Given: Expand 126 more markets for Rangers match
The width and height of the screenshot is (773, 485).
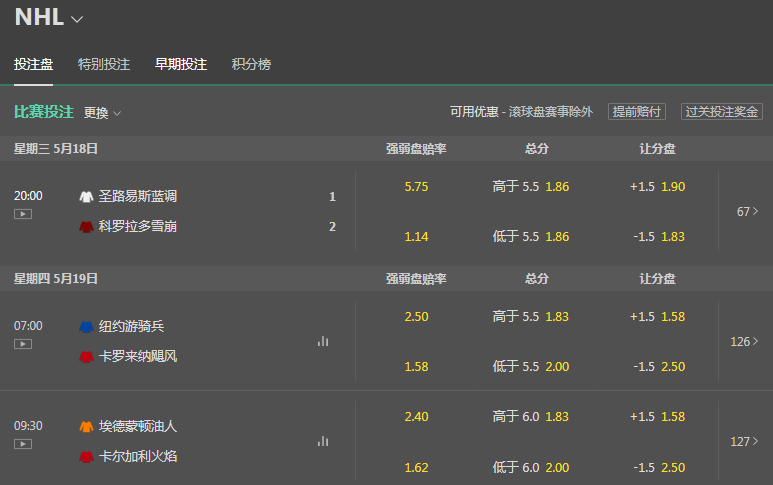Looking at the screenshot, I should [x=745, y=341].
